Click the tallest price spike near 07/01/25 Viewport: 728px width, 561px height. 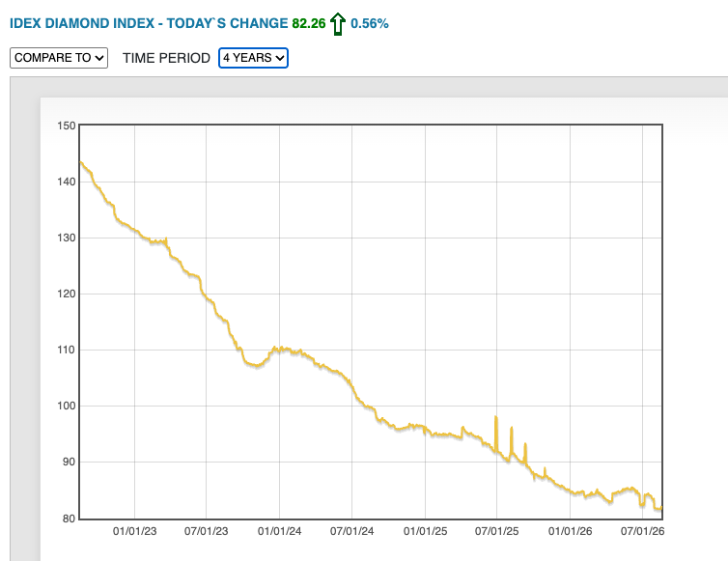click(x=496, y=418)
